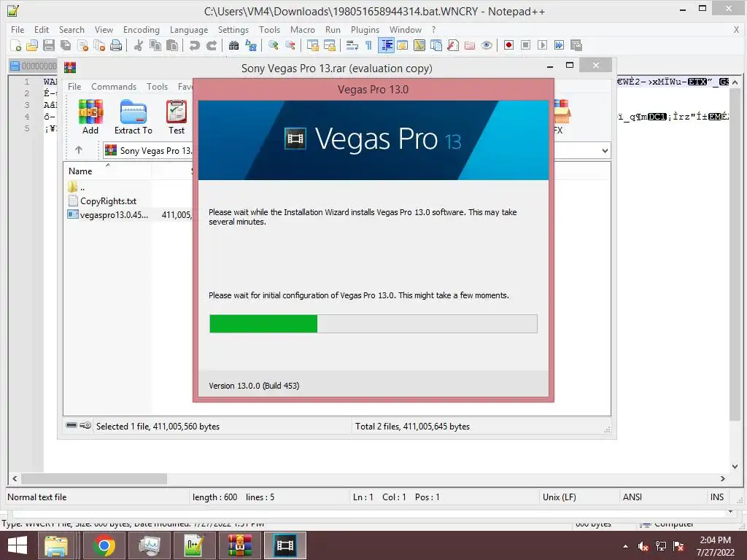The width and height of the screenshot is (747, 560).
Task: Click the INS status bar indicator
Action: click(717, 497)
